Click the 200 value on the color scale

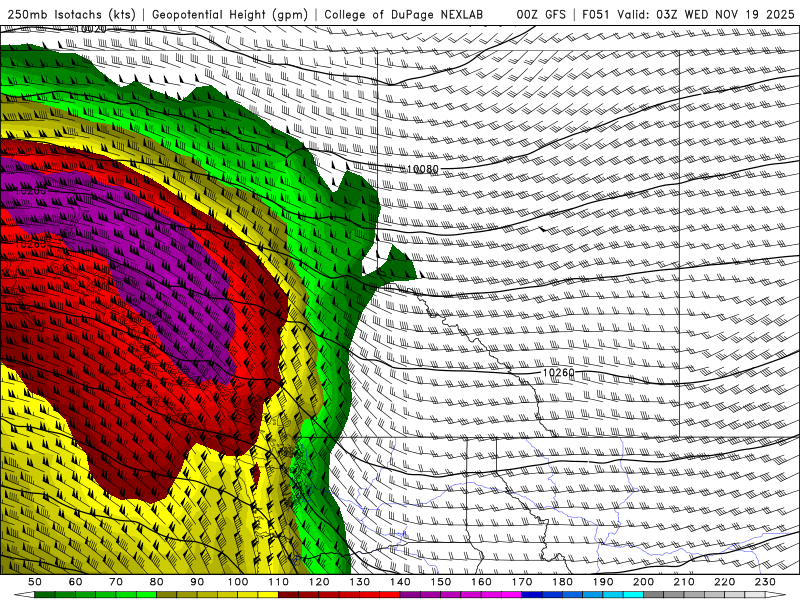click(643, 582)
